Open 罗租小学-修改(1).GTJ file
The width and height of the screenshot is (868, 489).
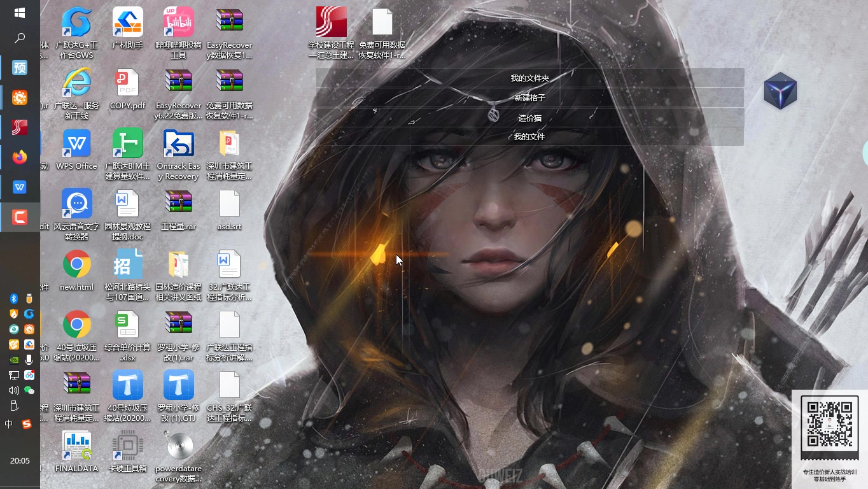click(x=179, y=396)
